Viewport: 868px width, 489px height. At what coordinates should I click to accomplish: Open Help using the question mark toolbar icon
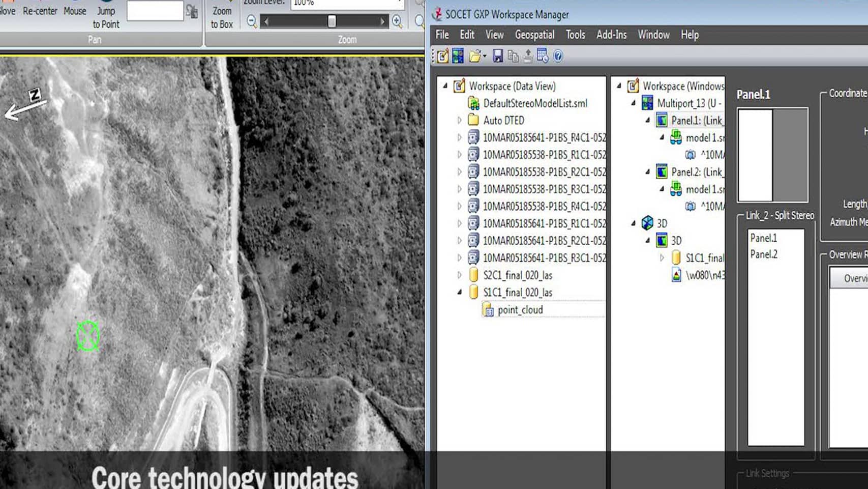point(558,56)
